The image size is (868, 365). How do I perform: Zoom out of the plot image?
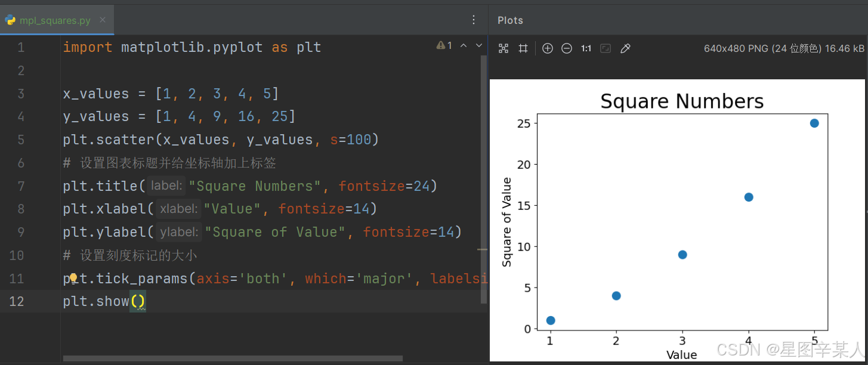(567, 48)
